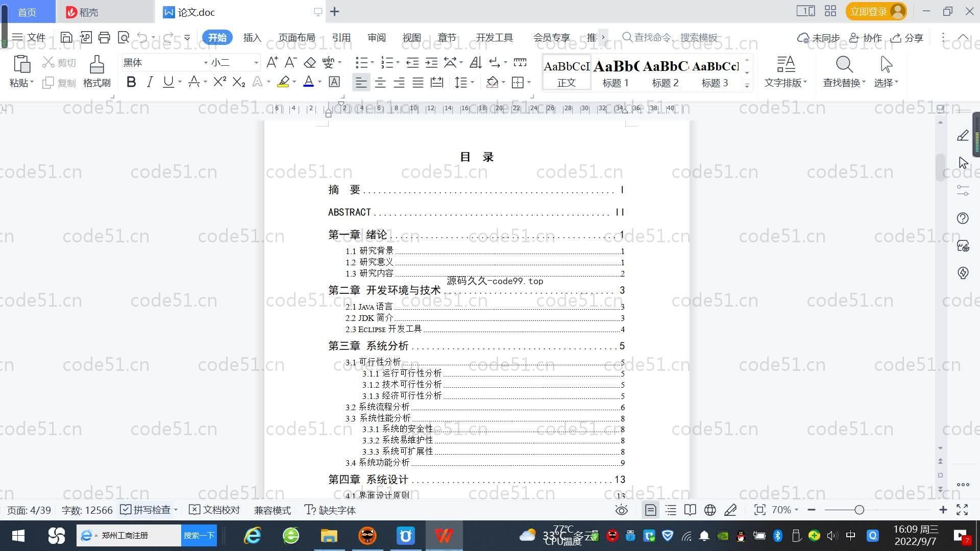Open Internet Explorer from the taskbar

point(253,536)
